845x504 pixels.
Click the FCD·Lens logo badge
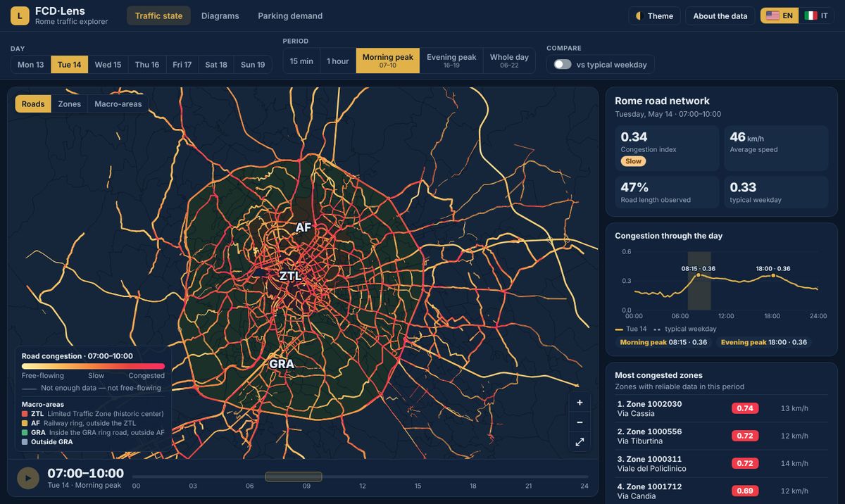[20, 15]
